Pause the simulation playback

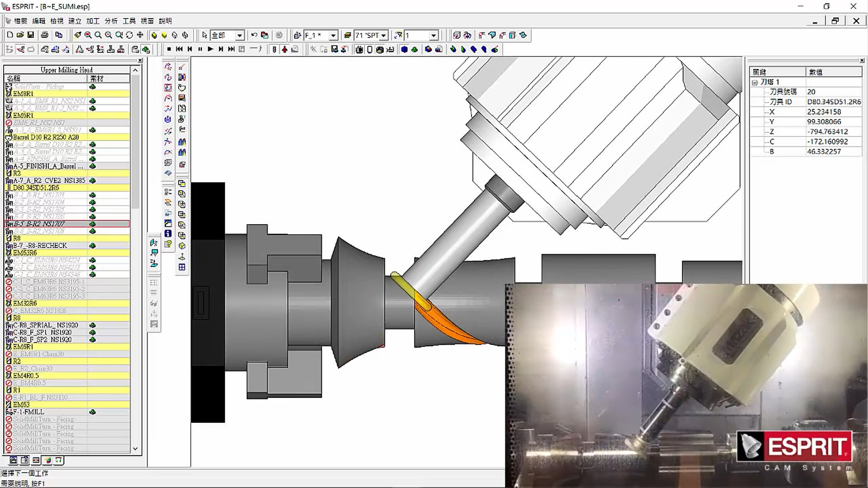[200, 49]
